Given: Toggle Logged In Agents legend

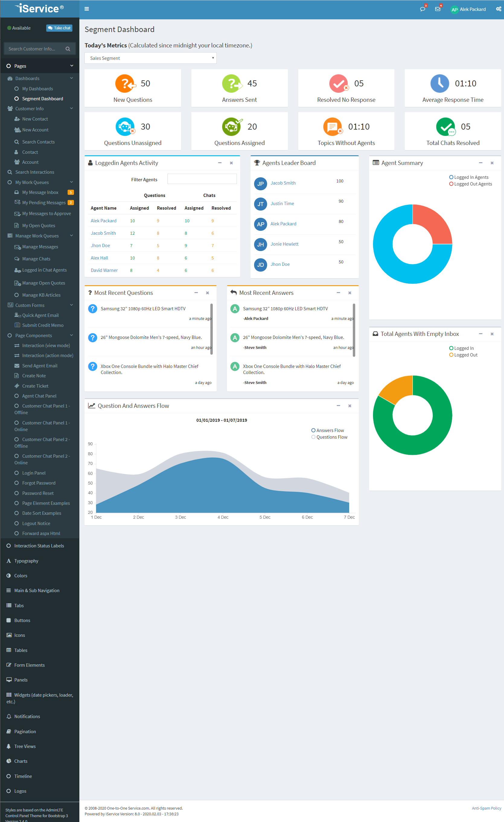Looking at the screenshot, I should [469, 177].
